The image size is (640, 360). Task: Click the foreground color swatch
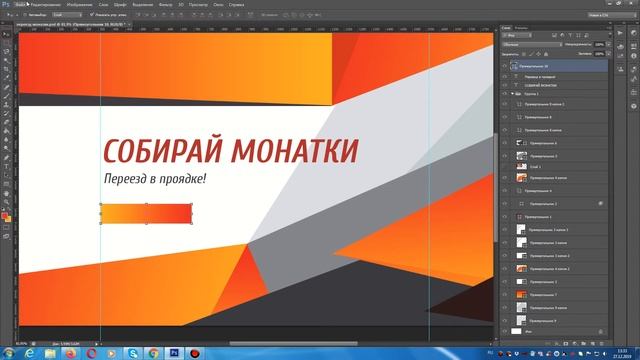coord(5,216)
